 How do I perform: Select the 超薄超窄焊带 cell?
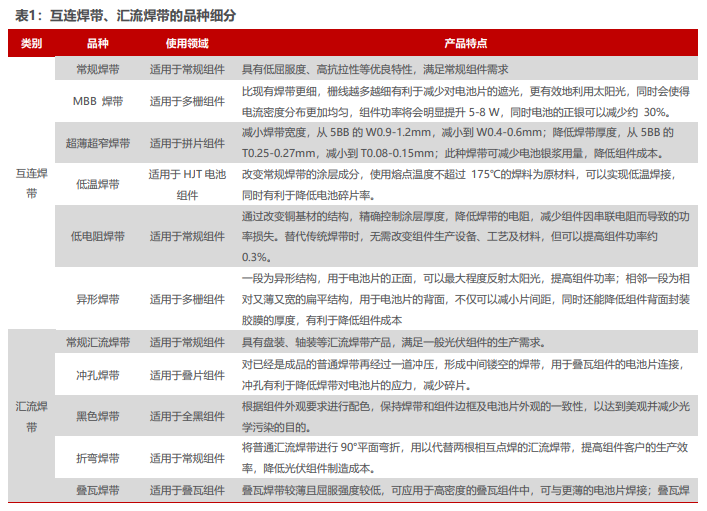pos(98,143)
